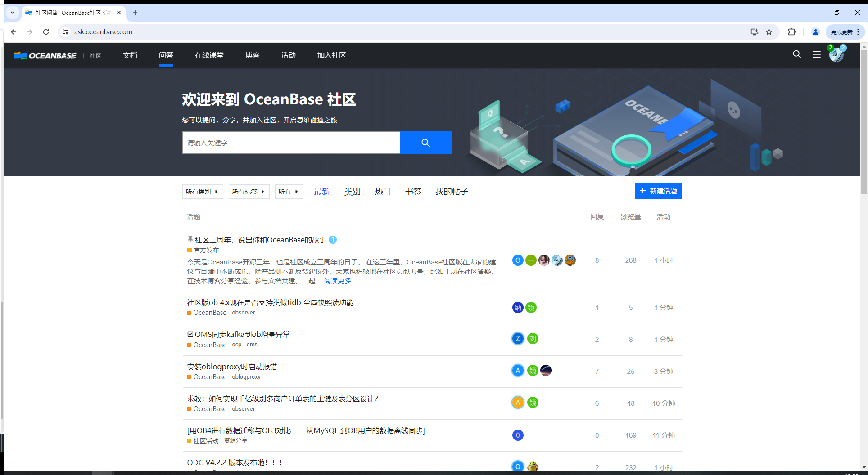Screen dimensions: 868x475
Task: Click the blue search button beside the keyword box
Action: pyautogui.click(x=426, y=143)
